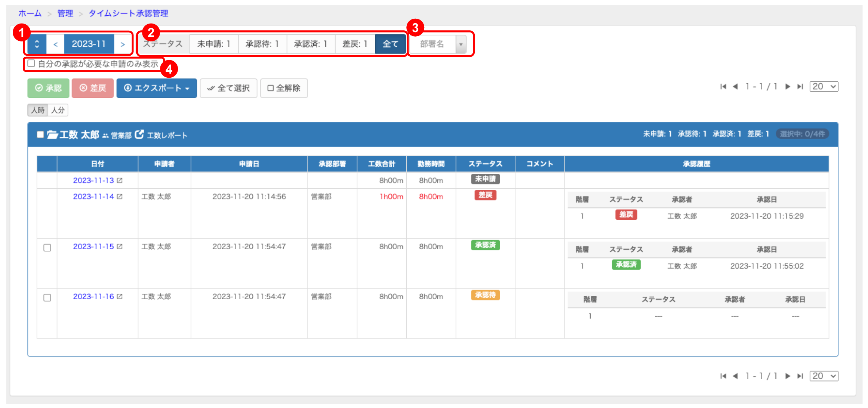Click the 工数合計 column header

coord(382,164)
